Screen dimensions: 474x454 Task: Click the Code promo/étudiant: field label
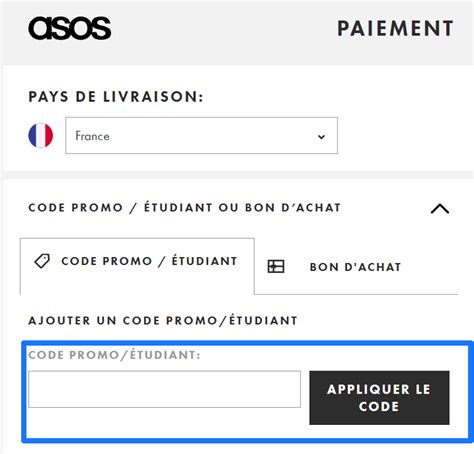[114, 355]
